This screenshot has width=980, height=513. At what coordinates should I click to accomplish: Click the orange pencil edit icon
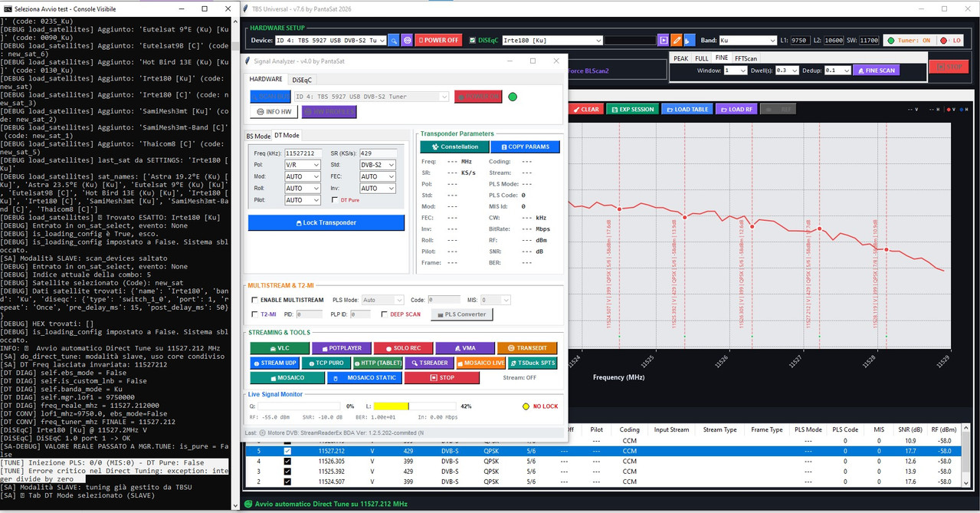point(677,40)
